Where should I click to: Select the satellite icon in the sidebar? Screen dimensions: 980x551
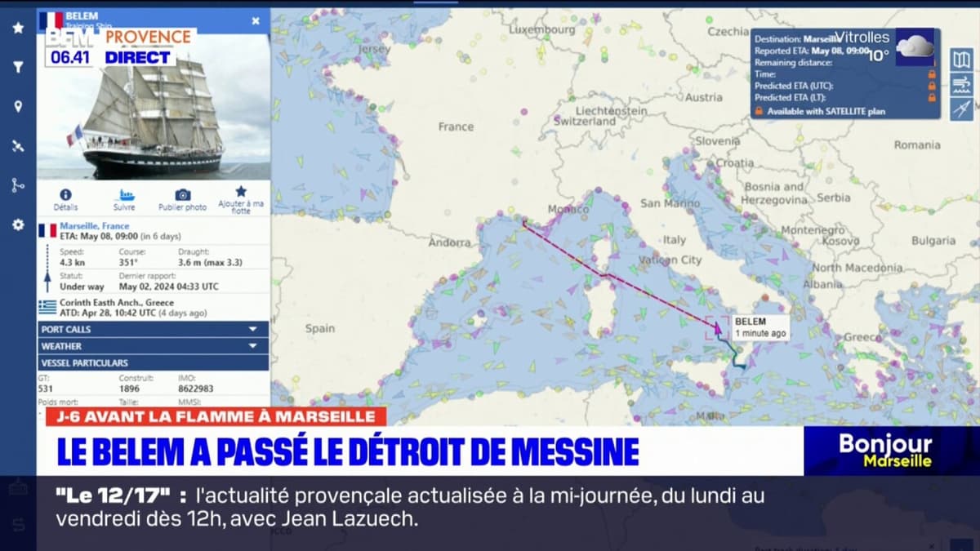click(18, 146)
